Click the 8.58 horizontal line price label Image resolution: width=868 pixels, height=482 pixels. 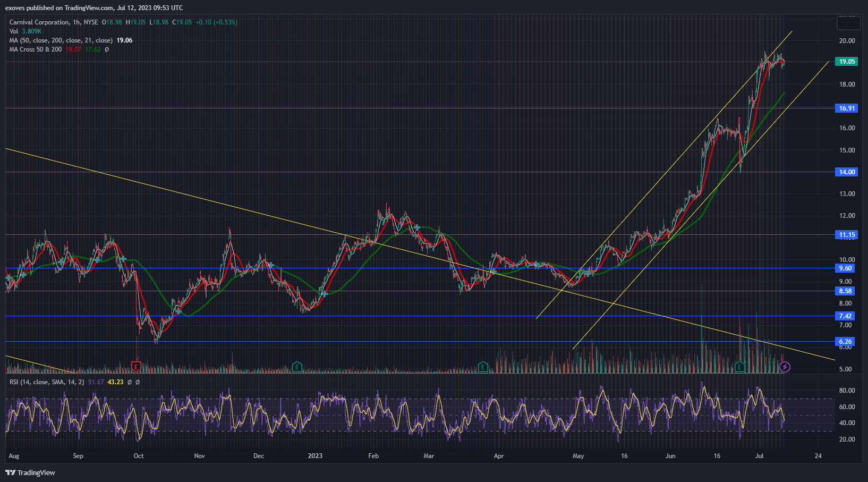845,291
